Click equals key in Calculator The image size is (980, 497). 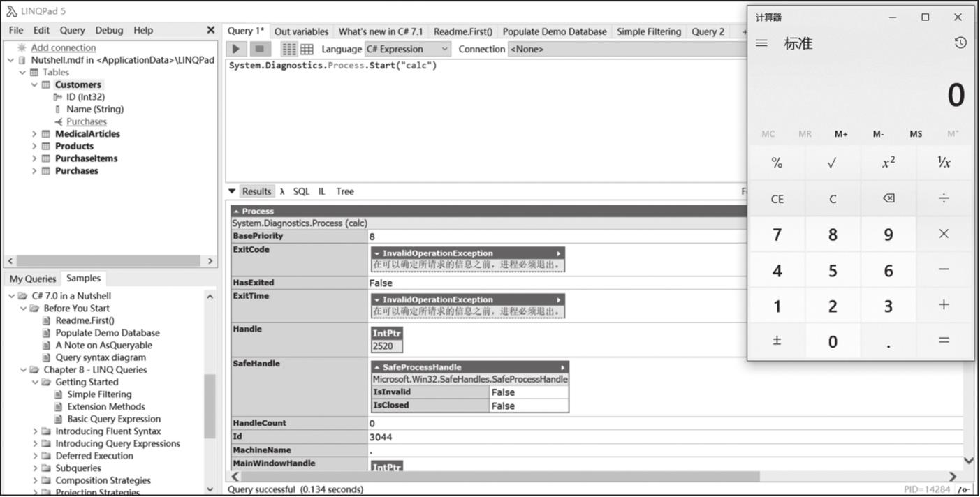click(x=944, y=341)
